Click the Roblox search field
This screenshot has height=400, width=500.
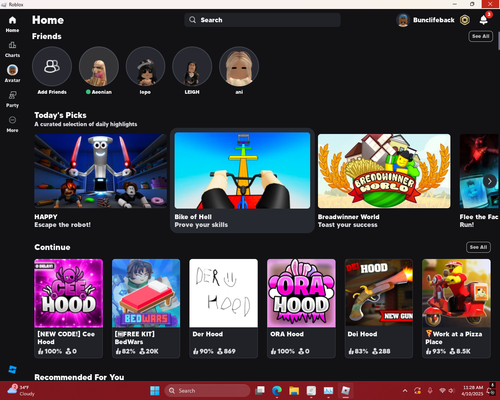click(x=262, y=20)
